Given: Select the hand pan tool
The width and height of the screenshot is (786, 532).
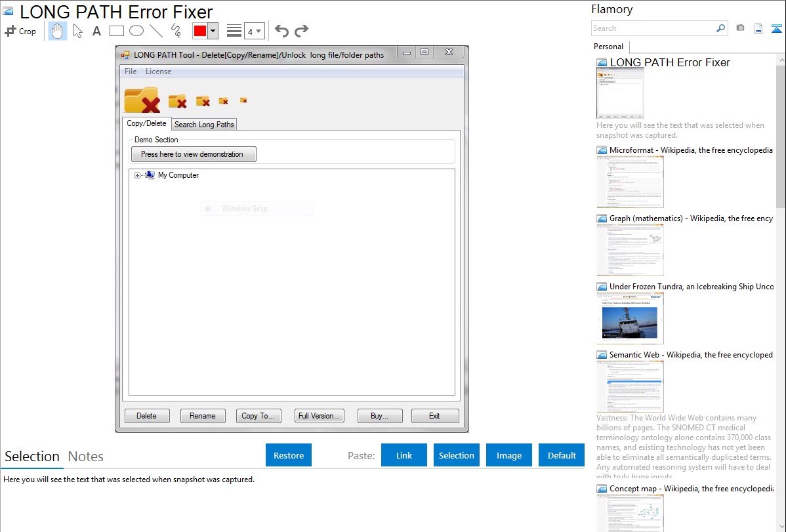Looking at the screenshot, I should click(57, 31).
